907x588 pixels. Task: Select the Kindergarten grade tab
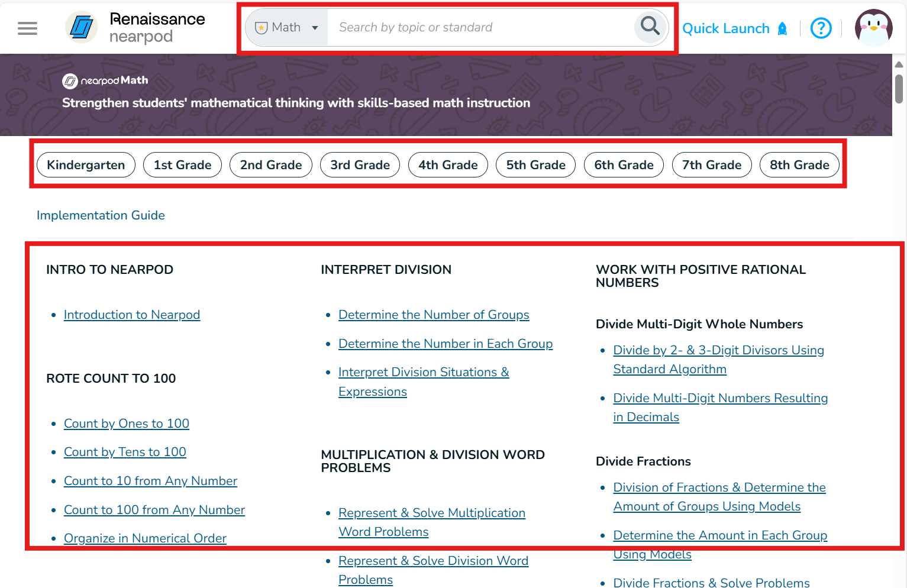[86, 164]
